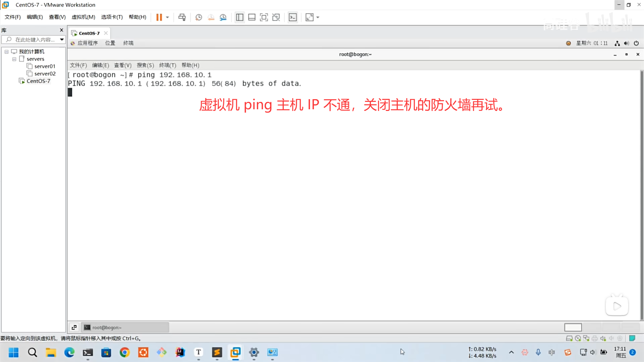Click the CentOS power icon in top bar
The image size is (644, 362).
tap(636, 43)
